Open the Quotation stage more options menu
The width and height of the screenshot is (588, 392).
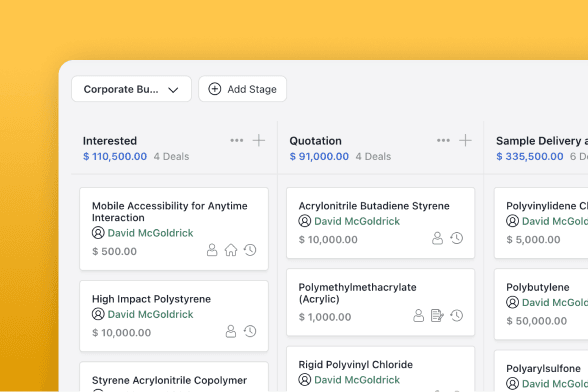(443, 141)
